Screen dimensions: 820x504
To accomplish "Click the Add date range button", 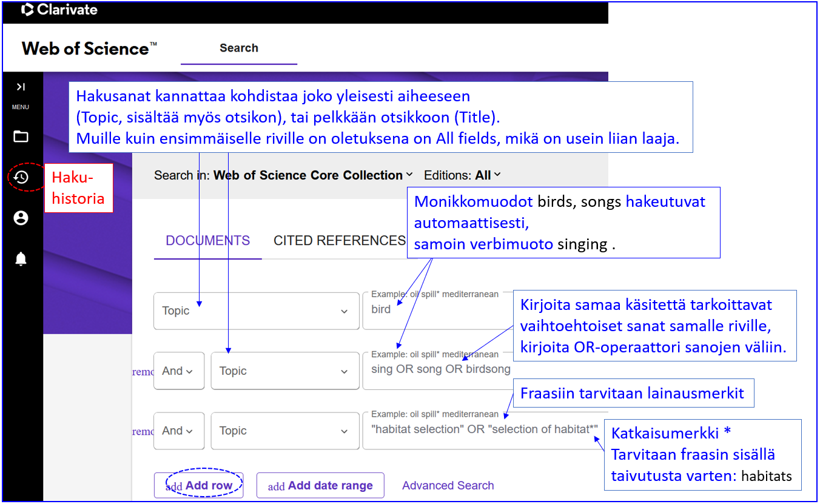I will [x=320, y=486].
